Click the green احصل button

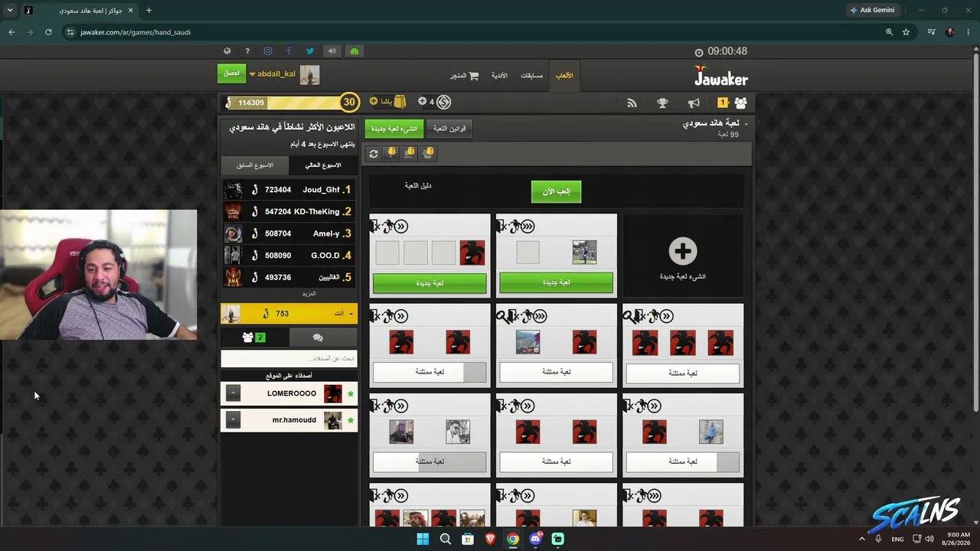point(232,73)
